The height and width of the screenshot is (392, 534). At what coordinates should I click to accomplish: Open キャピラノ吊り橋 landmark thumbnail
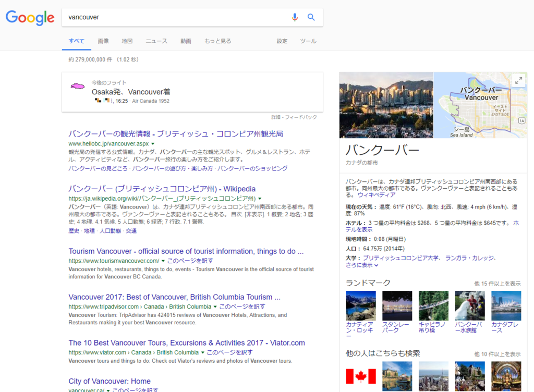[x=433, y=305]
